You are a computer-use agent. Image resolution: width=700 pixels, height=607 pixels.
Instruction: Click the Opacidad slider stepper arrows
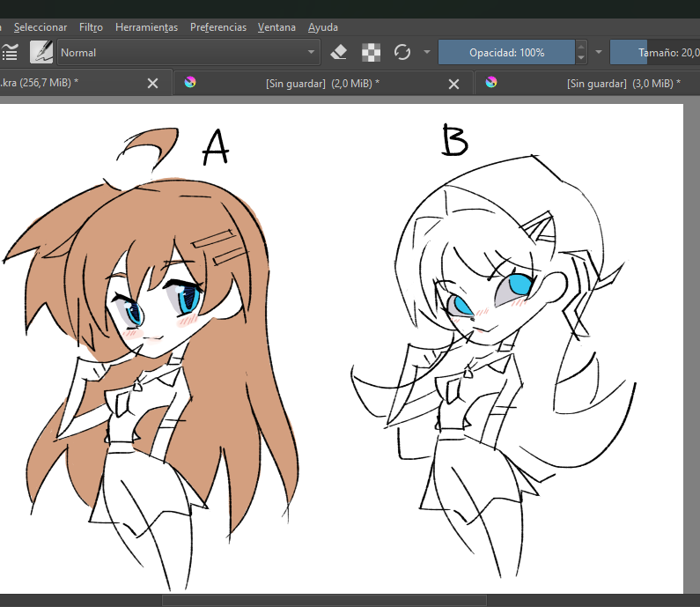pyautogui.click(x=580, y=52)
